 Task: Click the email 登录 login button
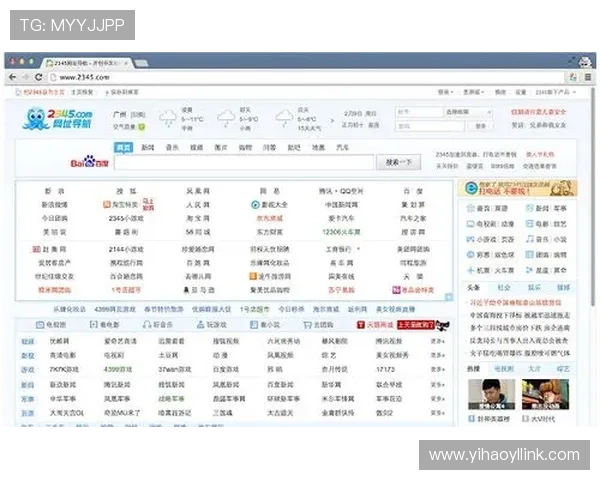click(481, 126)
